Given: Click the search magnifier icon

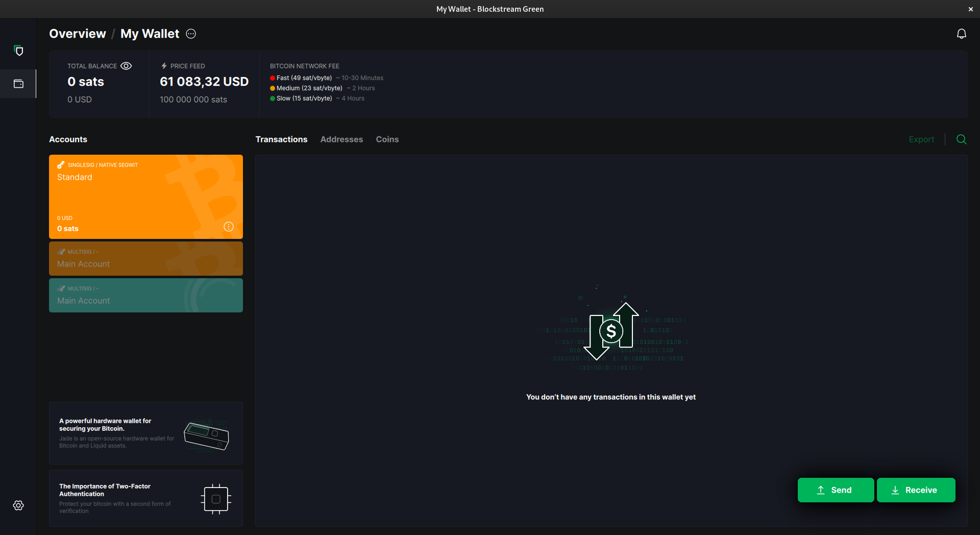Looking at the screenshot, I should (x=961, y=139).
